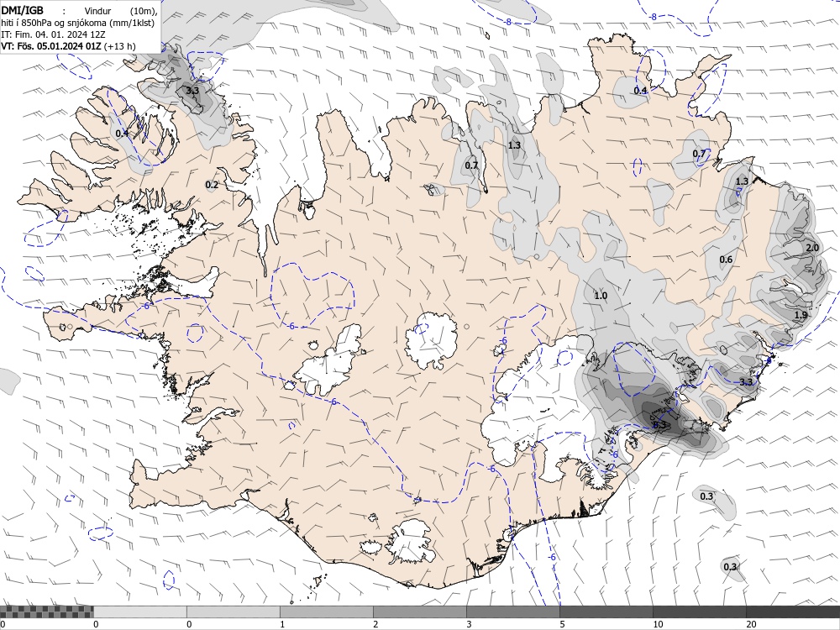
Task: Select the lower 0.3 value offshore southeast
Action: point(730,567)
